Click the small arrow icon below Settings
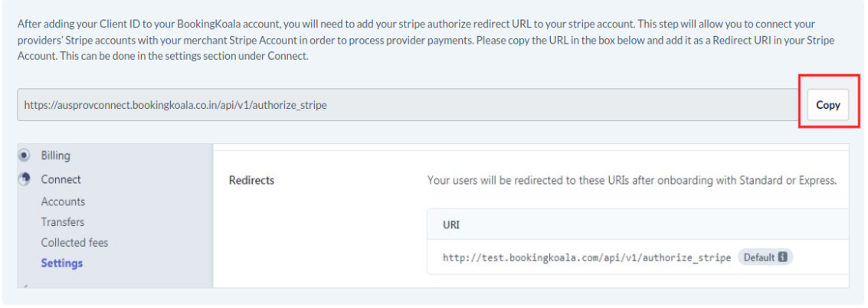 point(24,285)
